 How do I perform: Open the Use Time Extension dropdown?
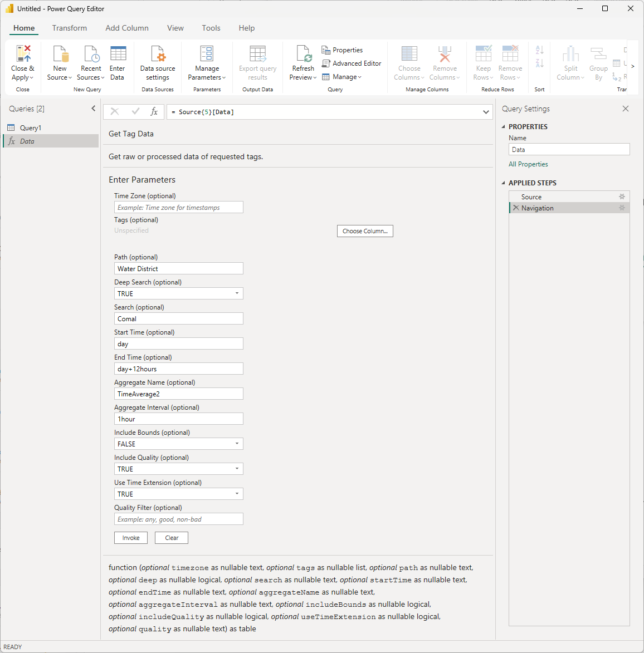[237, 494]
